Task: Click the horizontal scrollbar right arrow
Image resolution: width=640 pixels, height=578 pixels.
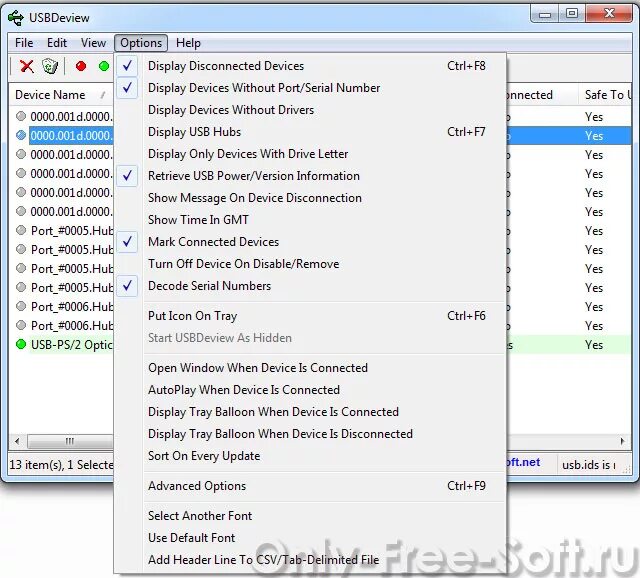Action: 623,441
